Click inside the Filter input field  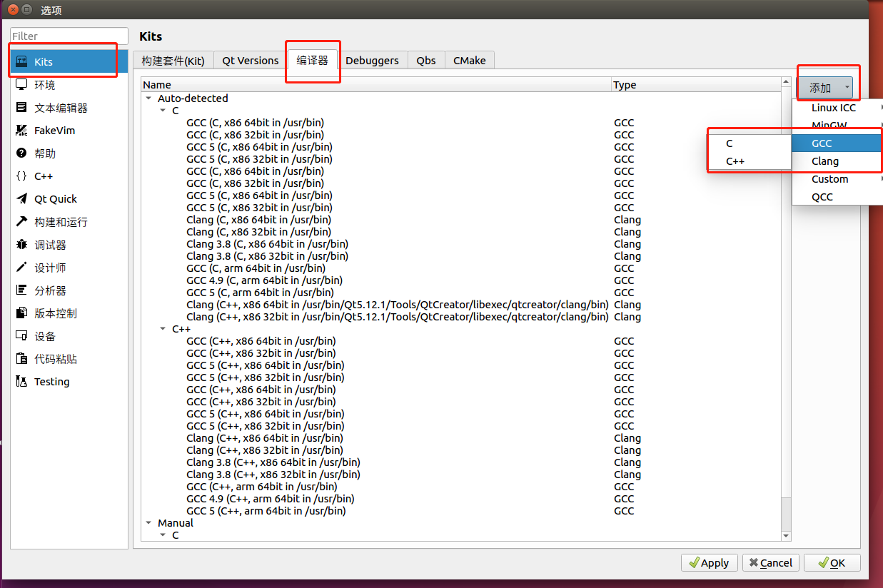68,36
